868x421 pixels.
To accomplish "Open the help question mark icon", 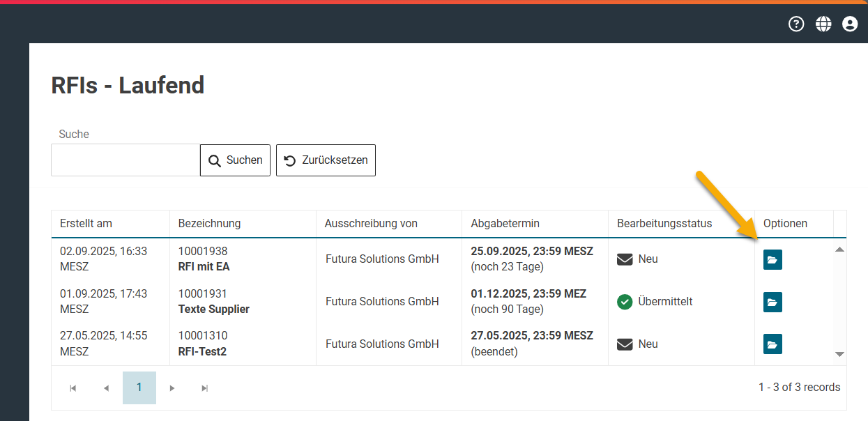I will tap(796, 24).
